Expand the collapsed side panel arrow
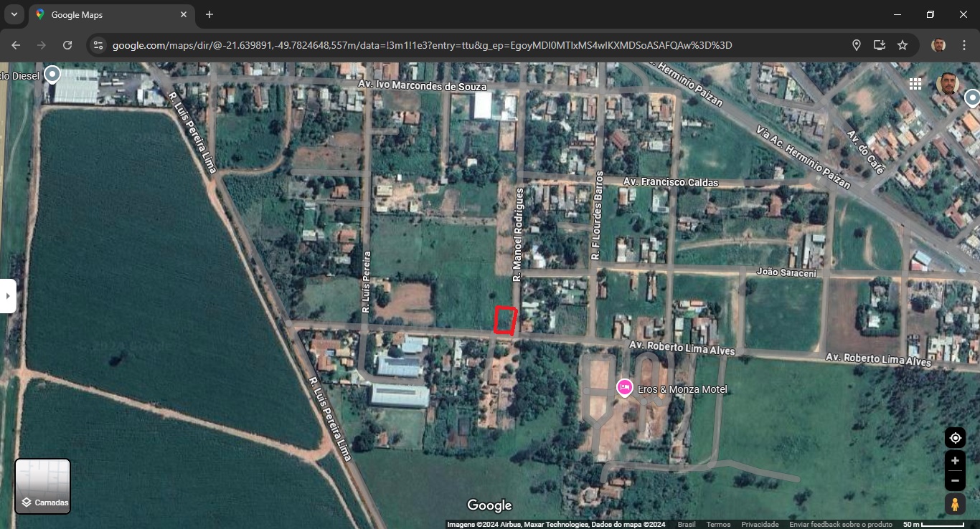This screenshot has height=529, width=980. point(8,296)
